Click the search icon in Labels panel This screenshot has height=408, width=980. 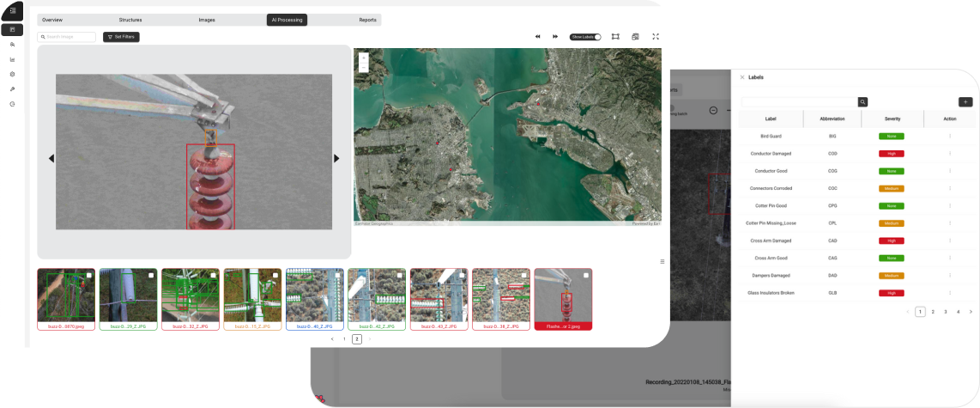863,101
